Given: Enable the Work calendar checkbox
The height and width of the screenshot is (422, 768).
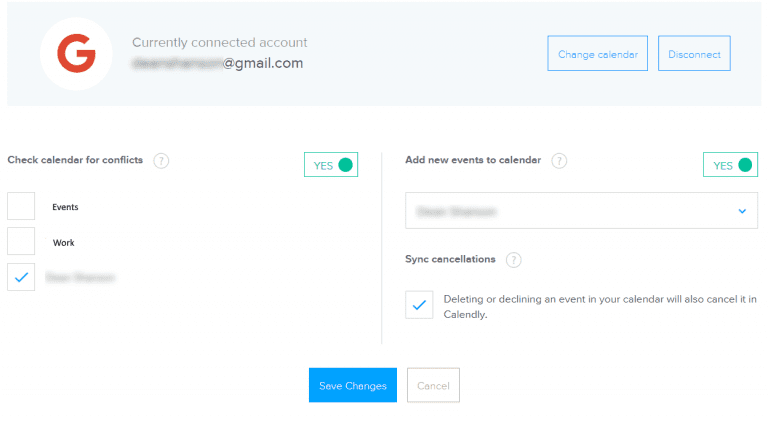Looking at the screenshot, I should coord(21,241).
